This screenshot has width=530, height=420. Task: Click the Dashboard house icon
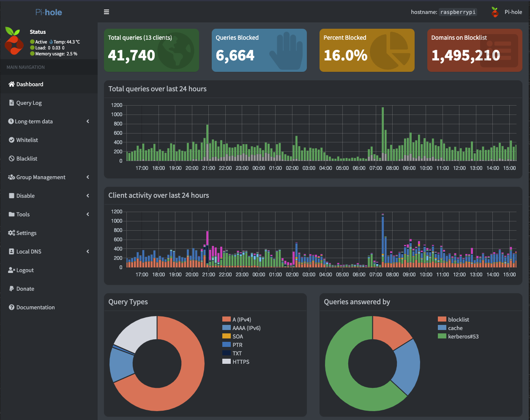(x=12, y=84)
